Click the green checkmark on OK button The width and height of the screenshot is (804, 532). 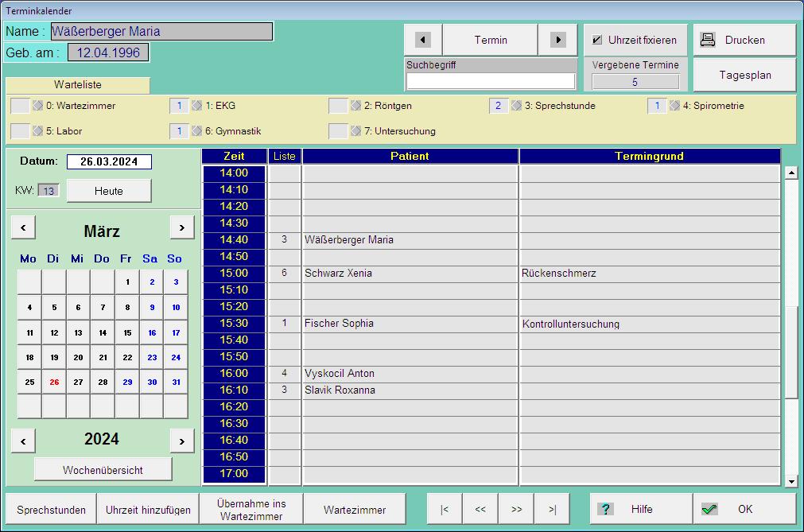pos(709,509)
